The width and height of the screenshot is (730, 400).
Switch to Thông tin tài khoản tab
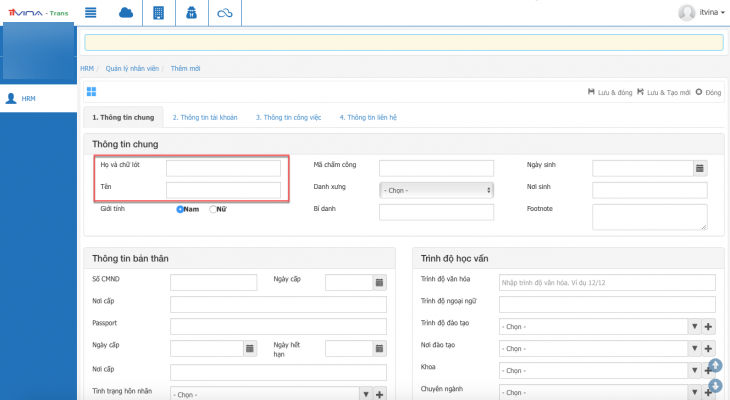pos(204,117)
